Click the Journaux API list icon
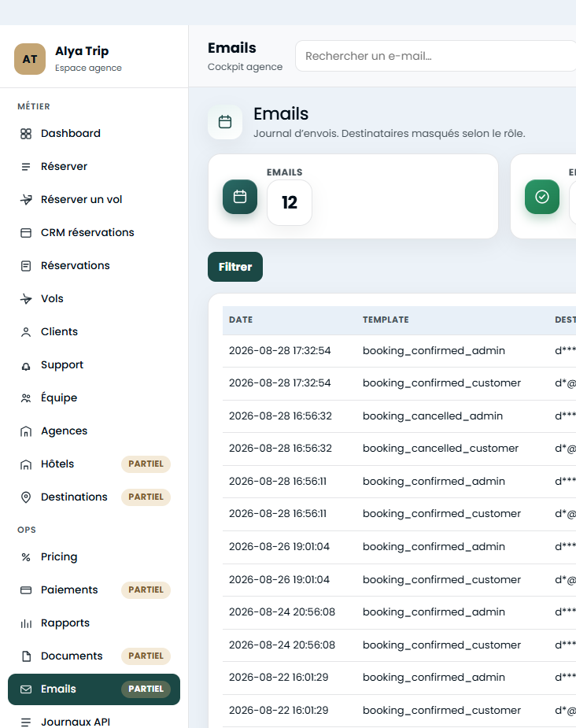Screen dimensions: 576x728 (26, 722)
